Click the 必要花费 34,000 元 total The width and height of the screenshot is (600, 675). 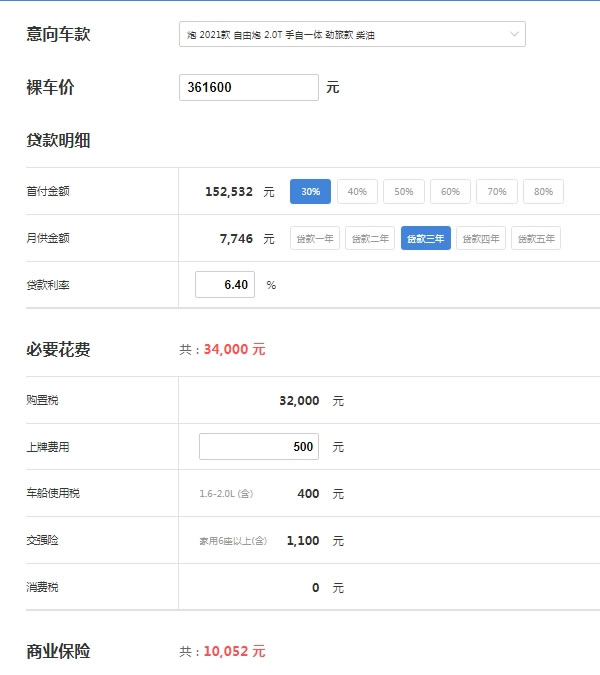tap(234, 349)
